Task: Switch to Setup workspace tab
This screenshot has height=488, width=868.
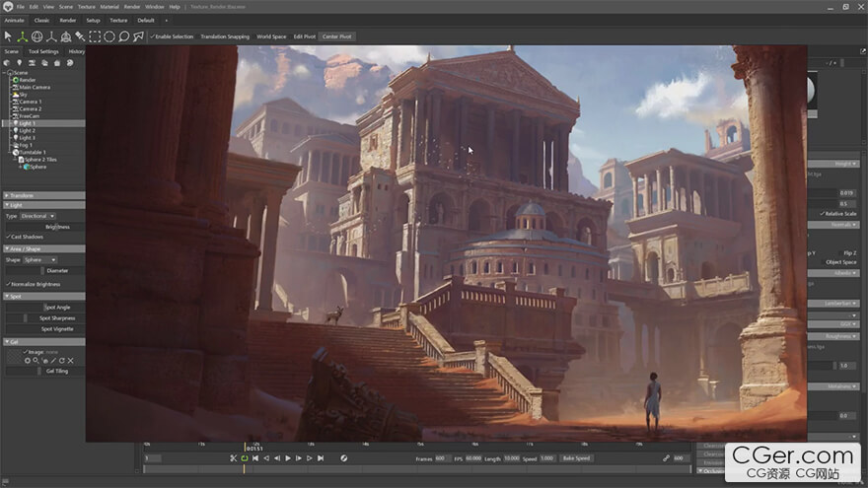Action: click(x=93, y=21)
